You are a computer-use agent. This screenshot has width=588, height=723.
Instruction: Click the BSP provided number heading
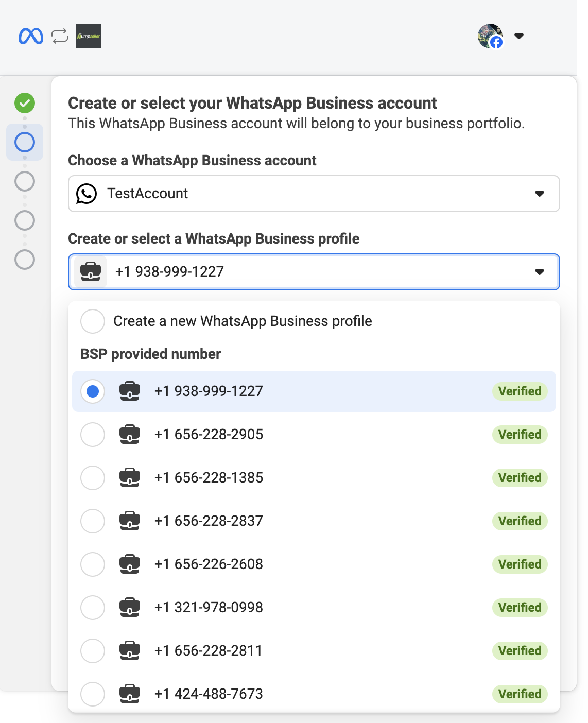point(150,354)
